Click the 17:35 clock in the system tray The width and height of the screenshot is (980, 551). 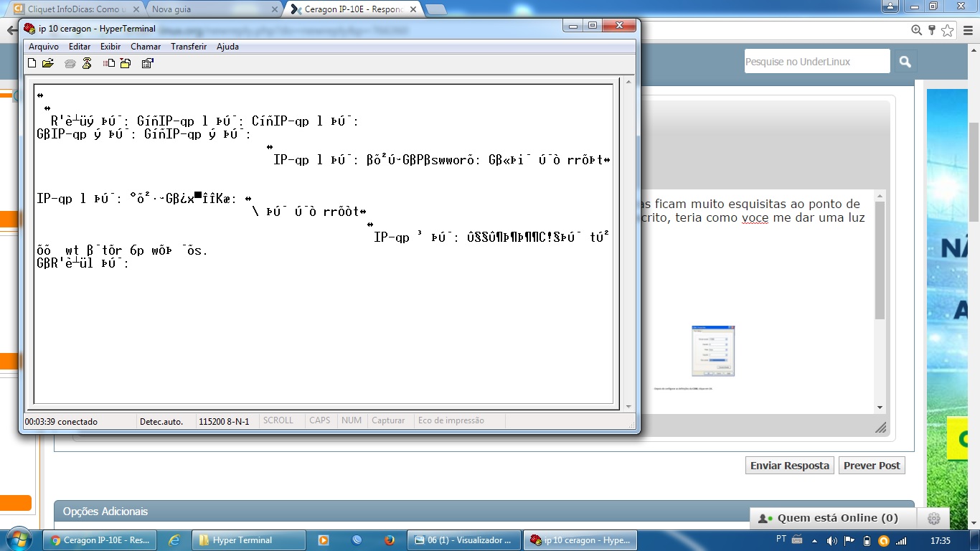[x=940, y=540]
